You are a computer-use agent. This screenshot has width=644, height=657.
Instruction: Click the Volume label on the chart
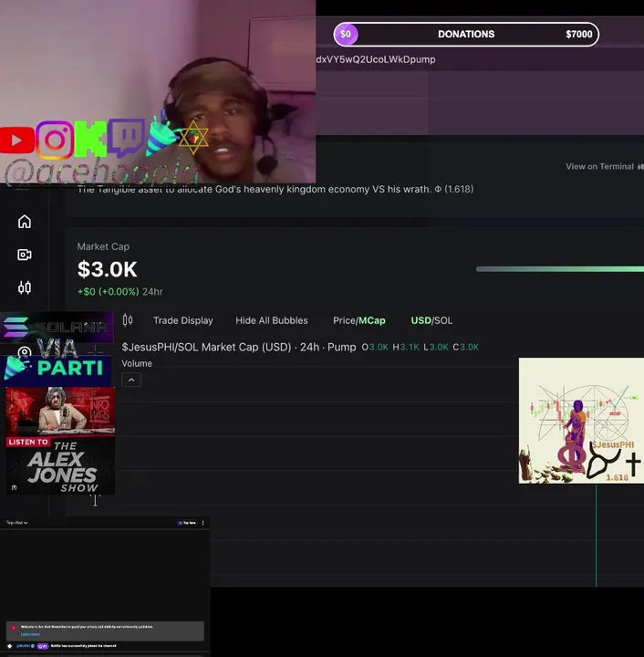[137, 363]
